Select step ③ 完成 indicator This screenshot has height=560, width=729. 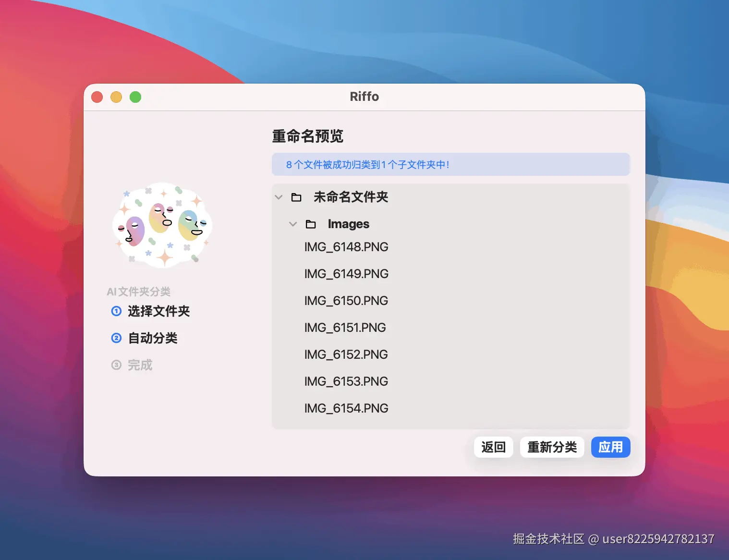click(117, 365)
